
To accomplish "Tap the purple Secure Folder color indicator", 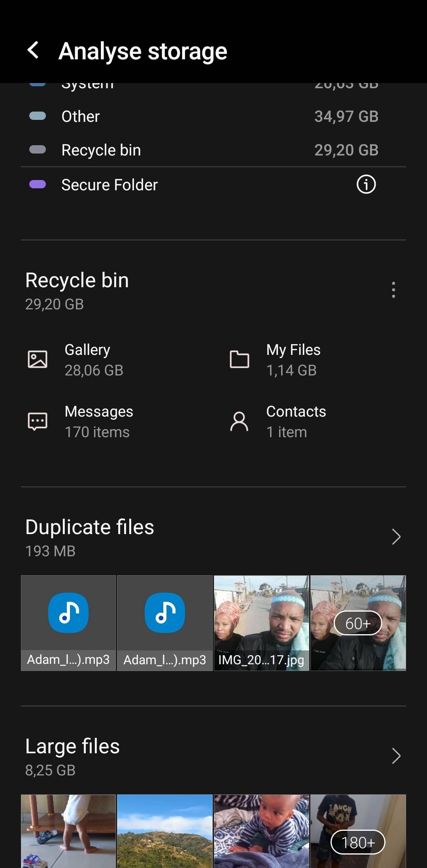I will pos(38,184).
